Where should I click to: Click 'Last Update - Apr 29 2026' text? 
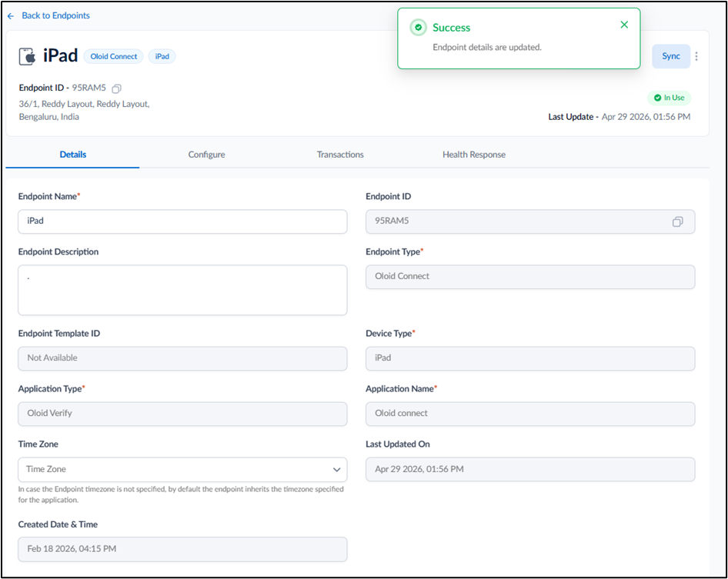coord(619,117)
